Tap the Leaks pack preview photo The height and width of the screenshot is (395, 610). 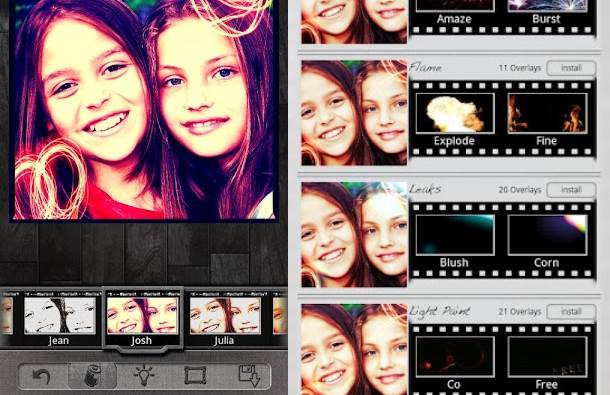click(354, 235)
